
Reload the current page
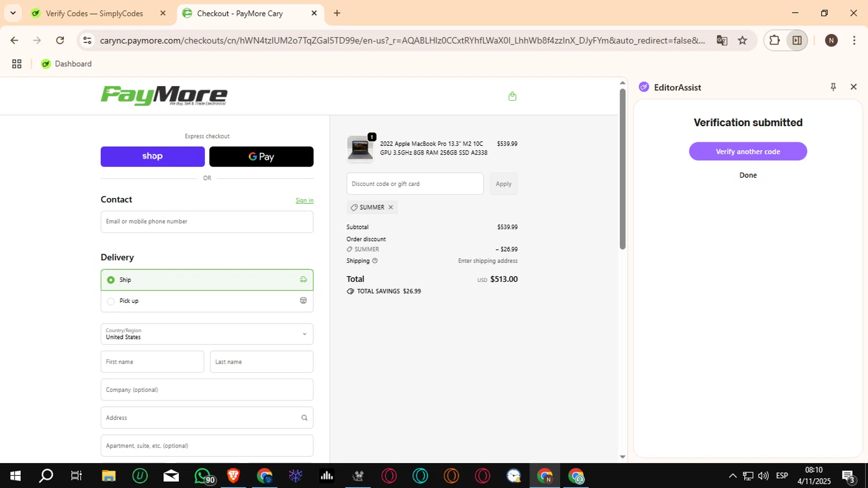coord(60,40)
